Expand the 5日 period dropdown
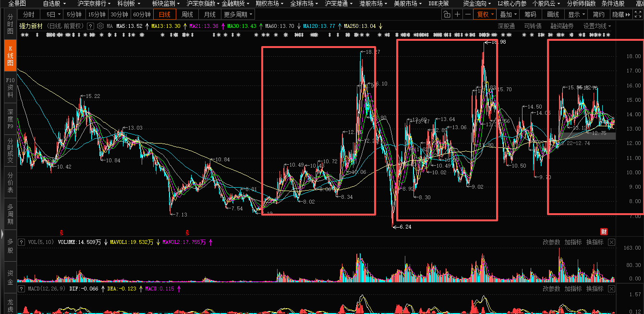644x314 pixels. (51, 14)
